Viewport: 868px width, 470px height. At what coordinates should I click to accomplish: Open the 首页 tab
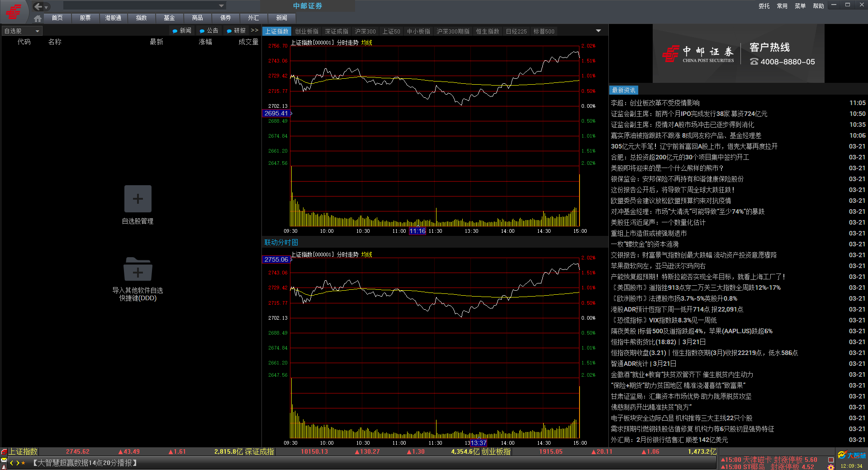point(57,18)
